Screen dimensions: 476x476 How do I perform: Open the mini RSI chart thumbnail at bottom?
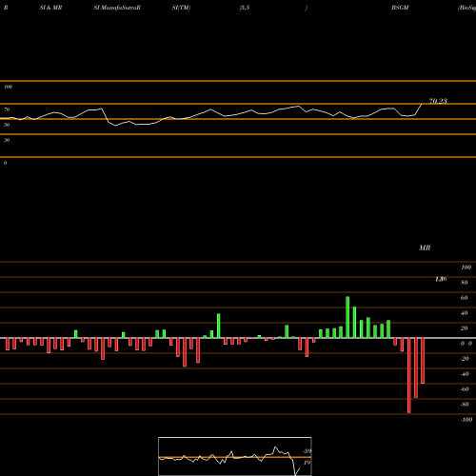[235, 456]
